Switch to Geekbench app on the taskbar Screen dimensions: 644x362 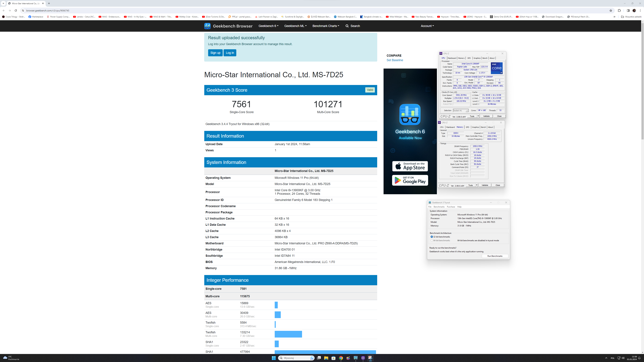pyautogui.click(x=356, y=358)
